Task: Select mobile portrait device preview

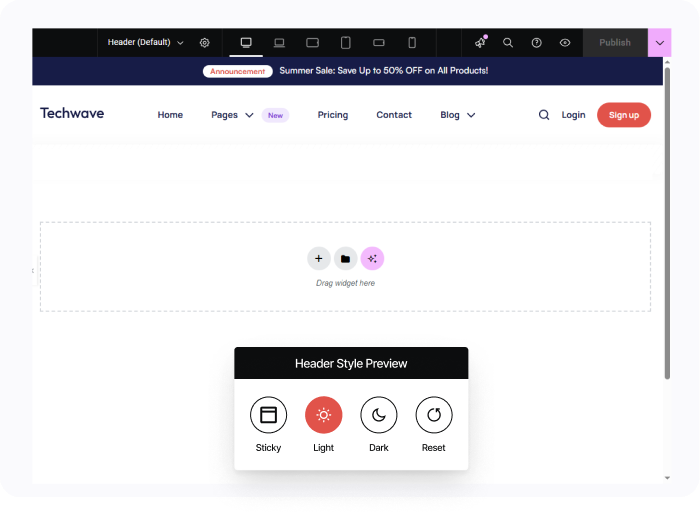Action: [x=411, y=43]
